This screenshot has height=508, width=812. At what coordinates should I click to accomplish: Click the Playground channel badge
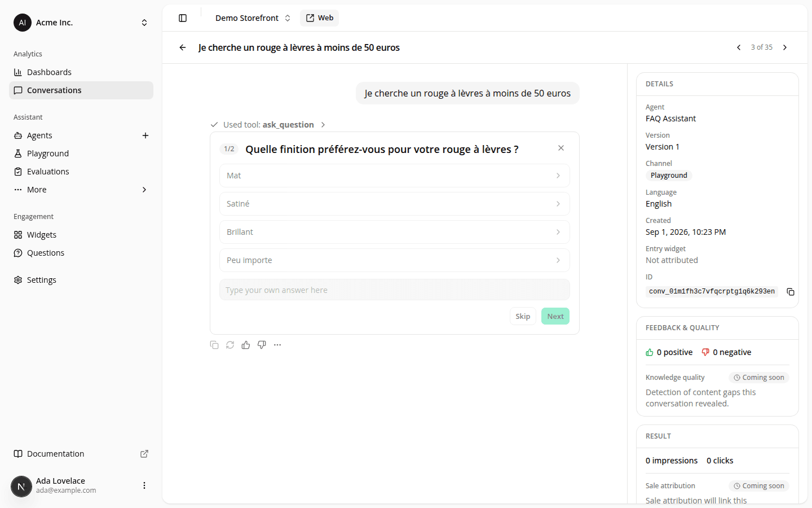(669, 176)
